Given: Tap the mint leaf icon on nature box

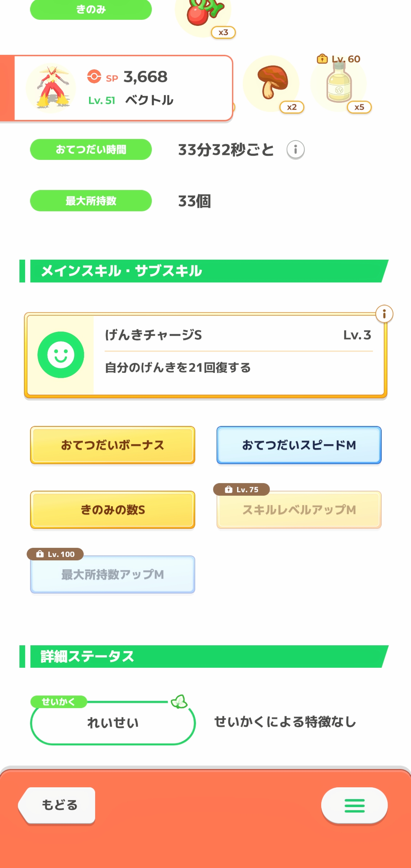Looking at the screenshot, I should coord(179,701).
